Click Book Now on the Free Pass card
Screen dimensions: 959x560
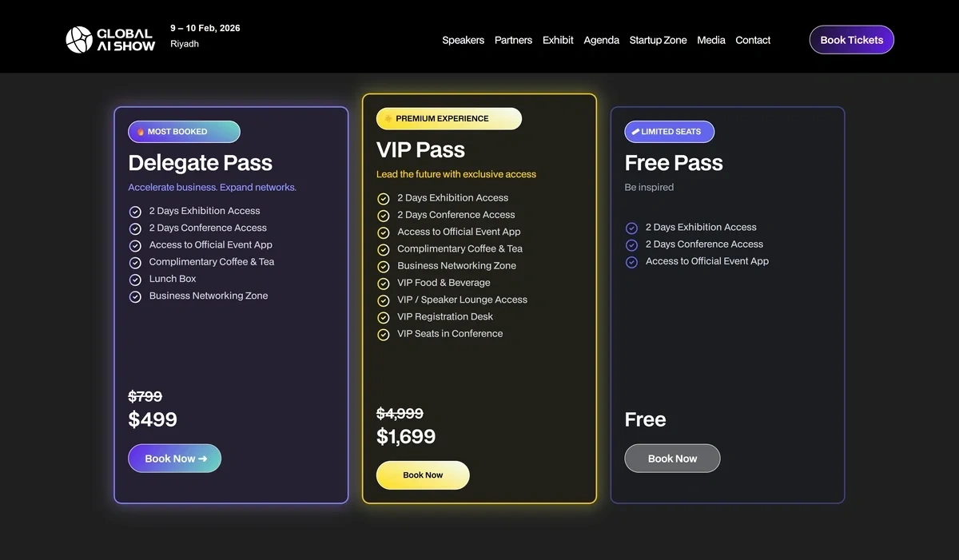pos(672,458)
